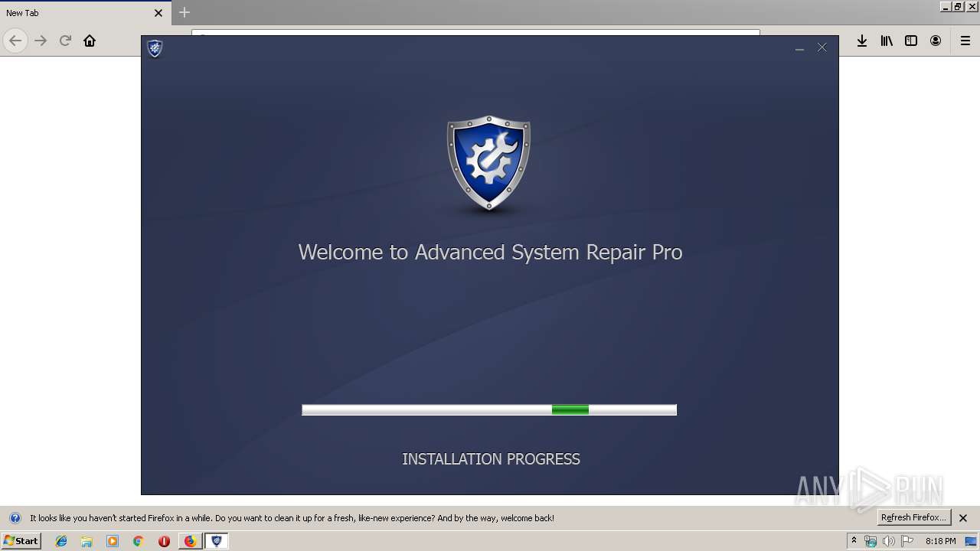Click the installation progress bar

[489, 410]
